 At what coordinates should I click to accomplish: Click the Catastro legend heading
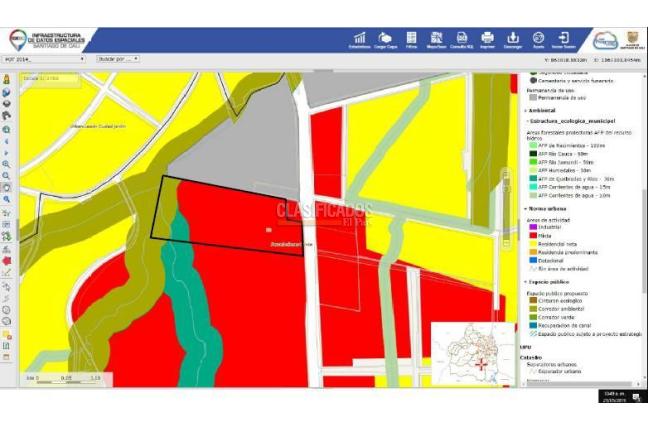[531, 357]
